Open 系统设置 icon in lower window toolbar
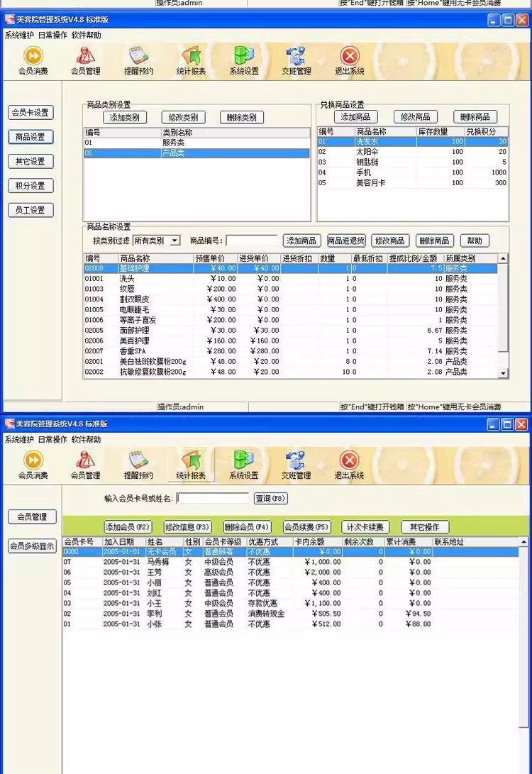 [244, 465]
